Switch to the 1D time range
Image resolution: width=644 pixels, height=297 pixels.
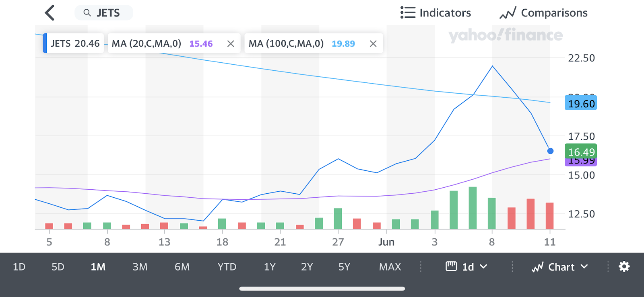tap(19, 267)
